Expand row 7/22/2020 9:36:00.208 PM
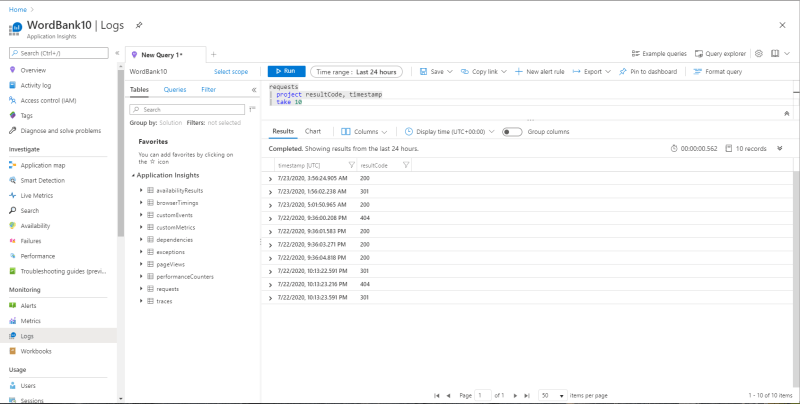This screenshot has width=800, height=404. pyautogui.click(x=270, y=219)
